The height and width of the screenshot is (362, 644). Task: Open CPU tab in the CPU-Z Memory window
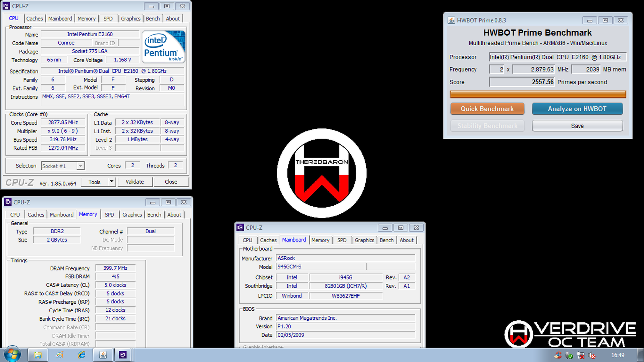tap(15, 215)
